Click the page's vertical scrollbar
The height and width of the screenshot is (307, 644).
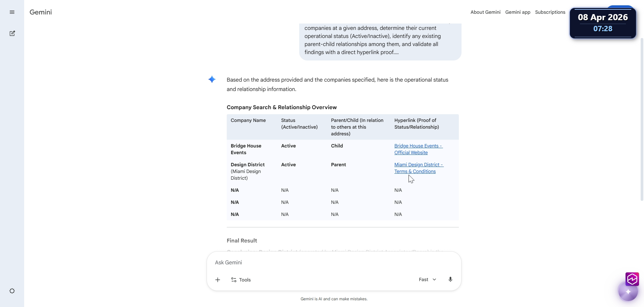[642, 118]
